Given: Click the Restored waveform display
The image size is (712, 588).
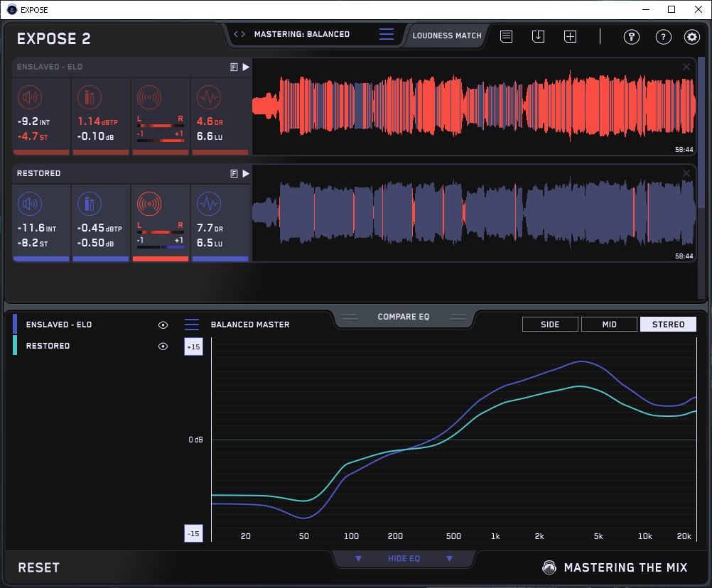Looking at the screenshot, I should (474, 213).
